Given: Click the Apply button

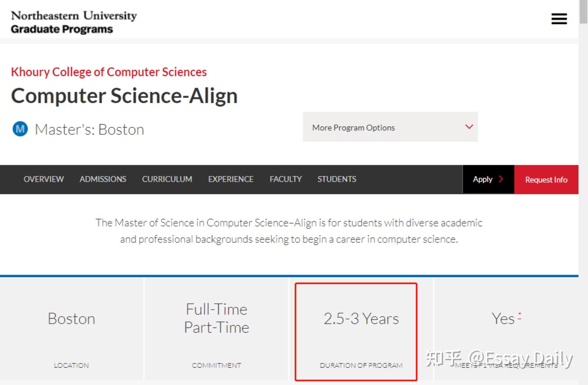Looking at the screenshot, I should pyautogui.click(x=483, y=179).
